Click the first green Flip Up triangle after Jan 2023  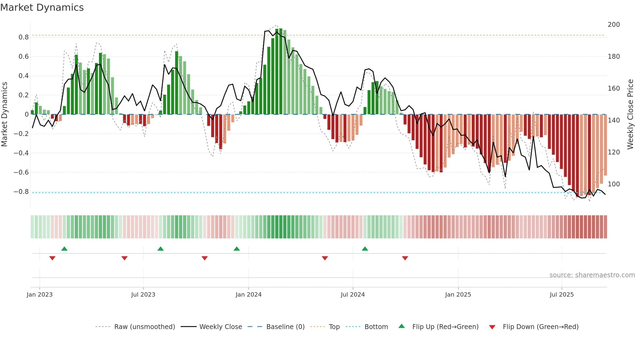pyautogui.click(x=64, y=249)
